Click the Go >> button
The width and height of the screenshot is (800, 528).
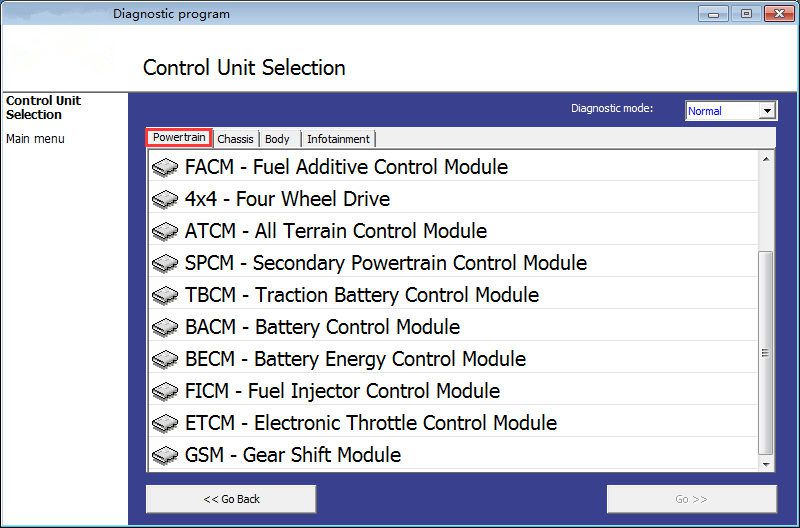tap(691, 499)
